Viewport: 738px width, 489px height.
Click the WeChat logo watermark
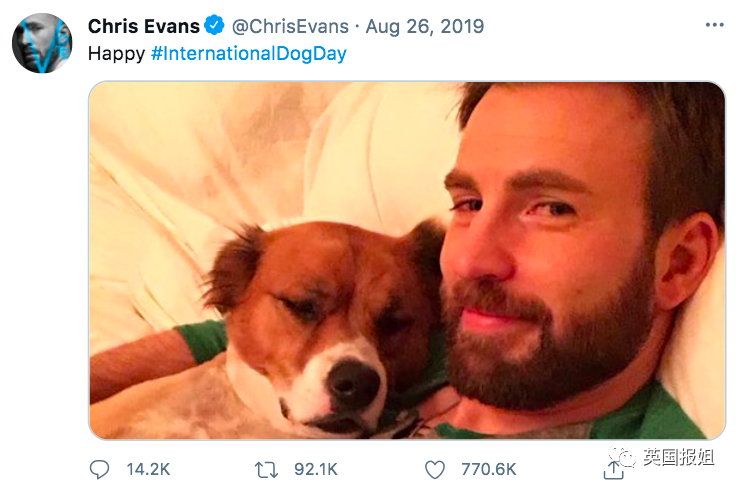pos(622,456)
